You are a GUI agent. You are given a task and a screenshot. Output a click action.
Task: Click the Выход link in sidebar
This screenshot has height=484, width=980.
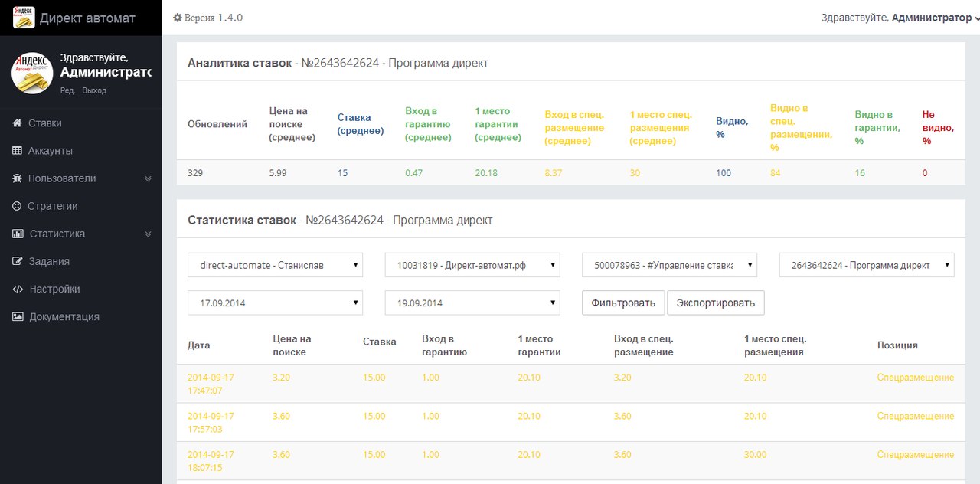click(94, 90)
